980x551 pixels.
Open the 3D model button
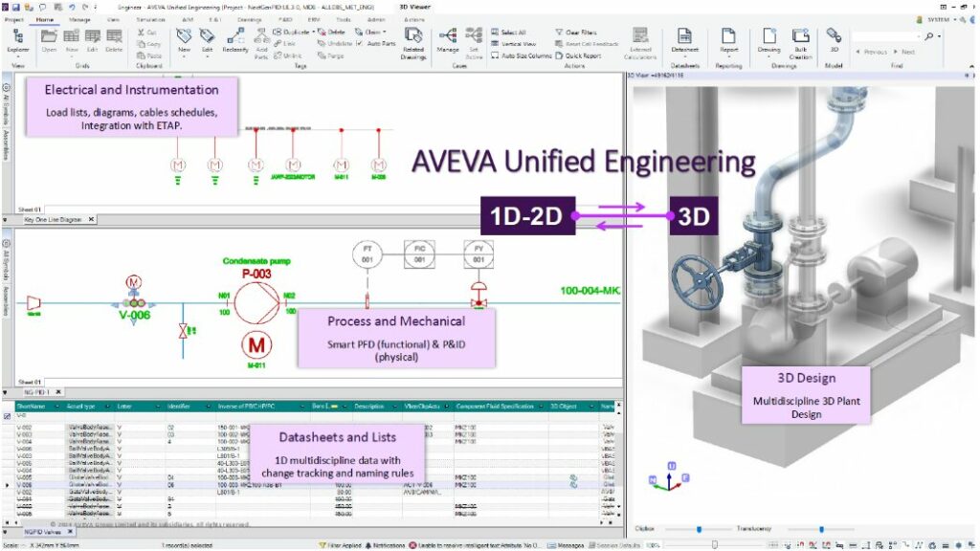pos(834,39)
